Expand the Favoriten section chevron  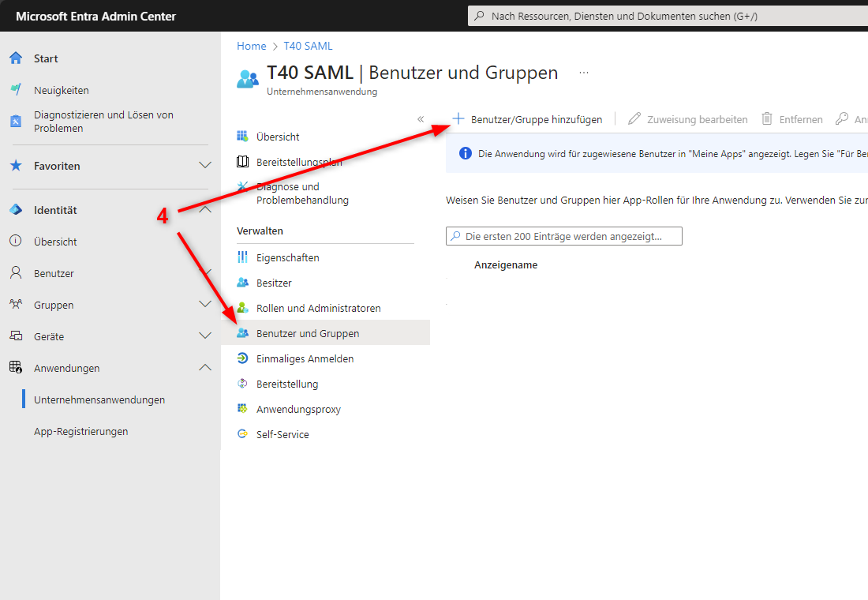tap(205, 165)
